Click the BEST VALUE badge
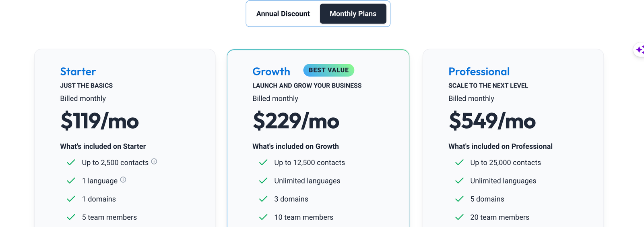 [329, 70]
